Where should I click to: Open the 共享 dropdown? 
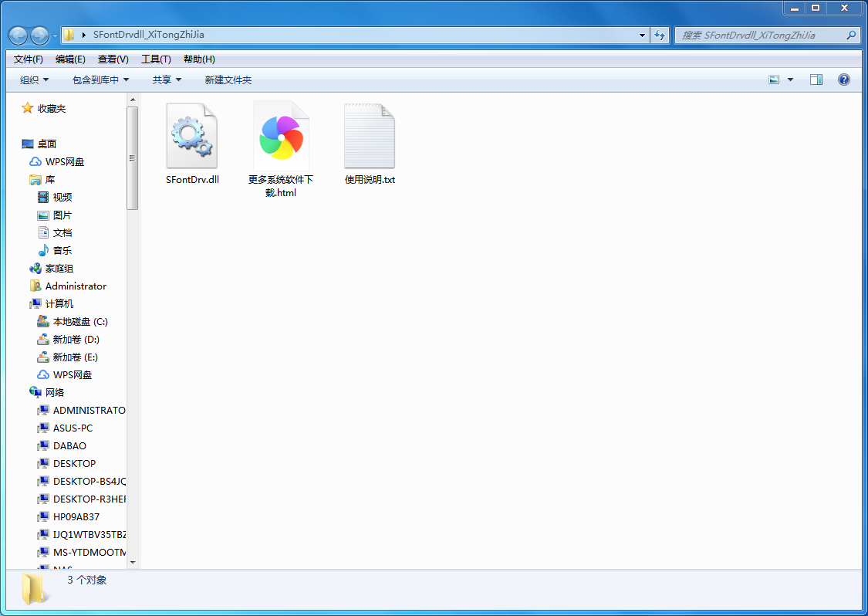tap(167, 80)
